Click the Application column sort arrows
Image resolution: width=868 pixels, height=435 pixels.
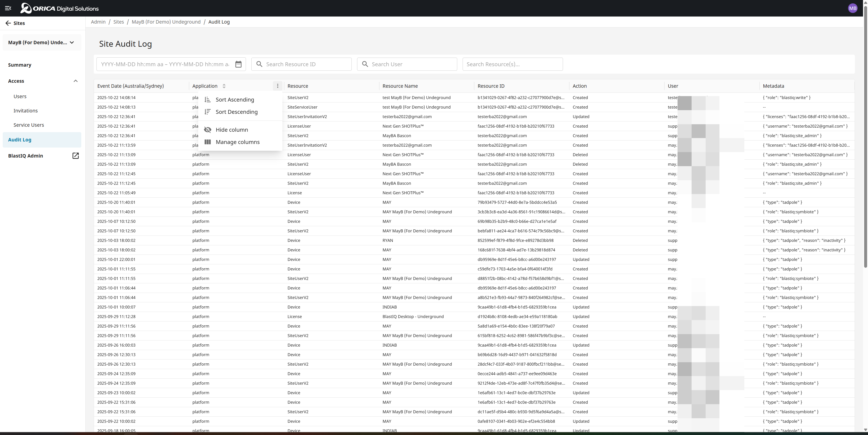pyautogui.click(x=224, y=86)
